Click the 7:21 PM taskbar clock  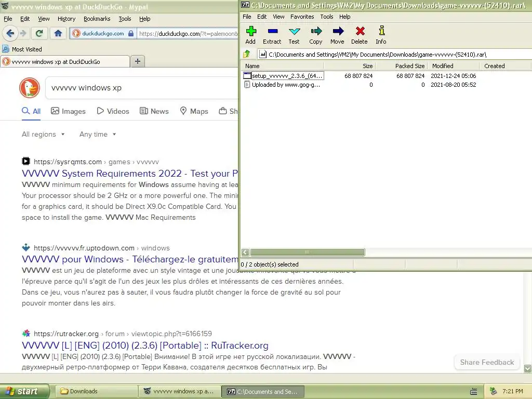click(x=513, y=391)
